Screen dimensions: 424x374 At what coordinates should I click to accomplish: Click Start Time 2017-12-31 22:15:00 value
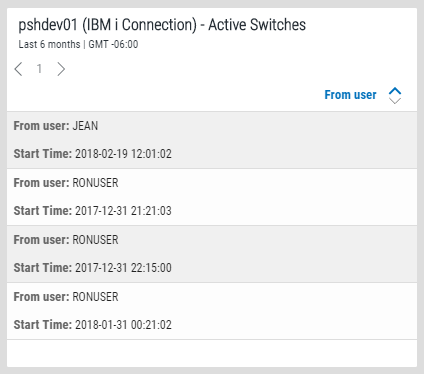point(123,268)
